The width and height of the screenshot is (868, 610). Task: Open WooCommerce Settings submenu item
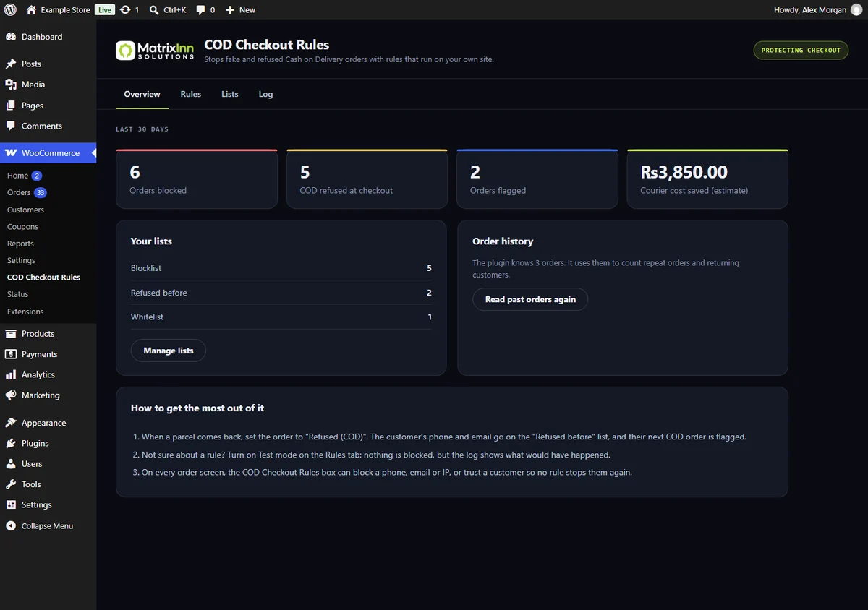pyautogui.click(x=21, y=260)
